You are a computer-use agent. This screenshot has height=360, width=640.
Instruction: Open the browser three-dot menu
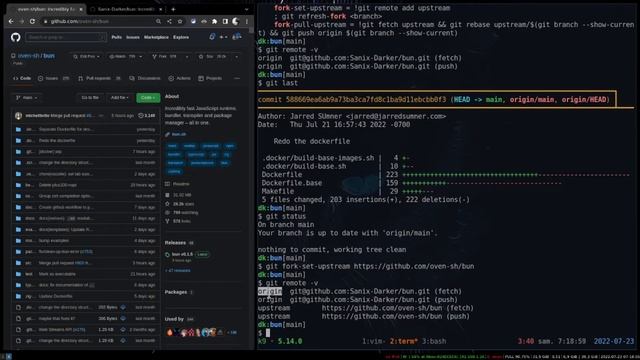(247, 21)
